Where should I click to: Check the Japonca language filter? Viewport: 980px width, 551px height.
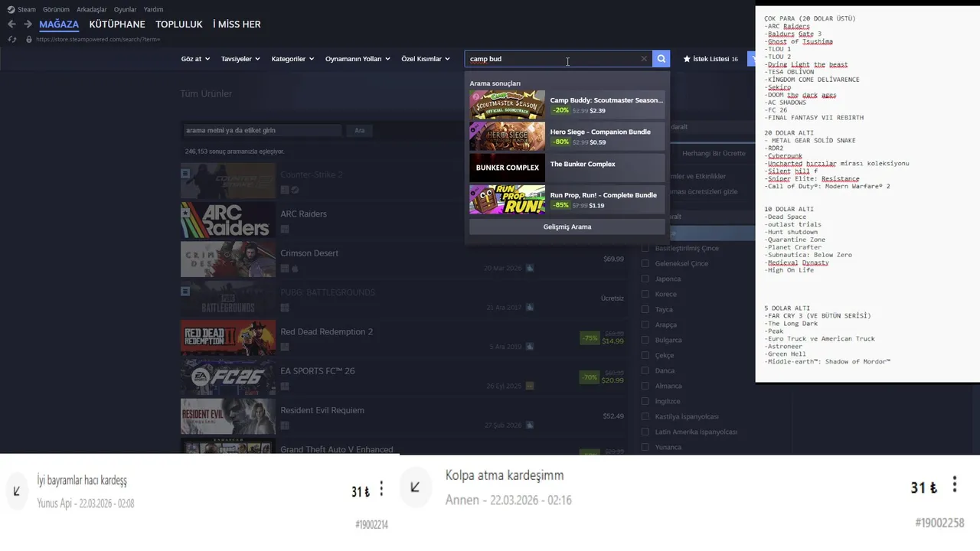(x=645, y=279)
